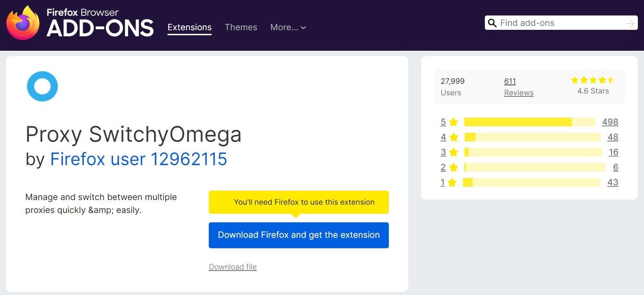The width and height of the screenshot is (644, 295).
Task: Click the star icon beside rating 5
Action: point(453,122)
